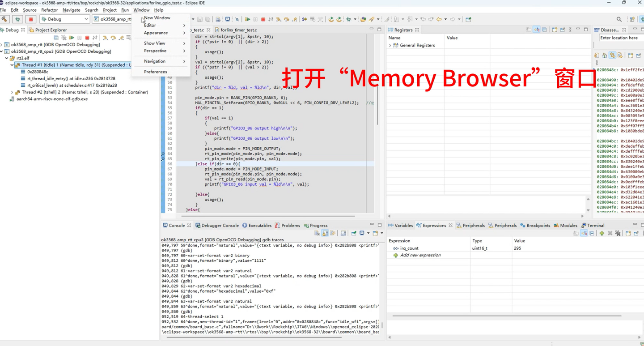Select aarch64-arm-riscv-none-elf-gdb.exe process

(x=48, y=99)
